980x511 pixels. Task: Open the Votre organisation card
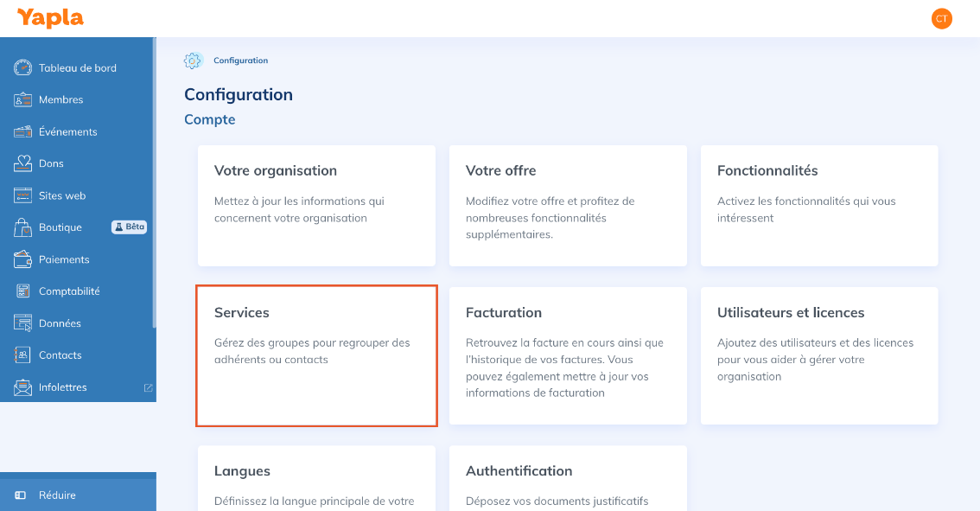[316, 206]
